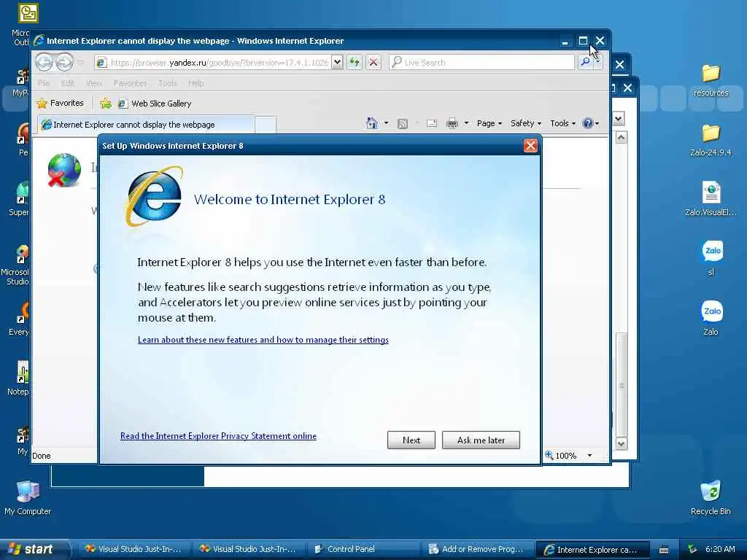Click the browser Back arrow button

(x=44, y=63)
